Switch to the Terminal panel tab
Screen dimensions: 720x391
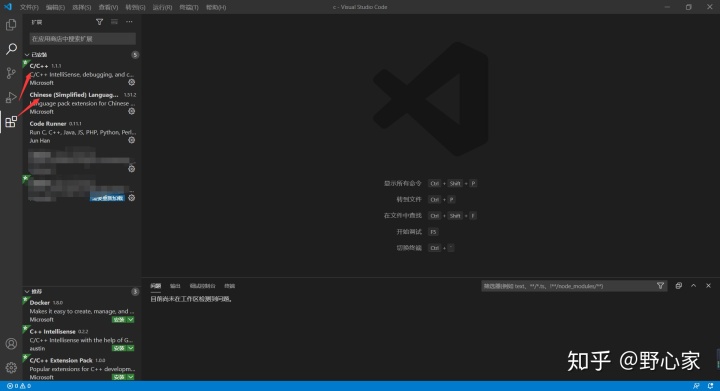(230, 286)
